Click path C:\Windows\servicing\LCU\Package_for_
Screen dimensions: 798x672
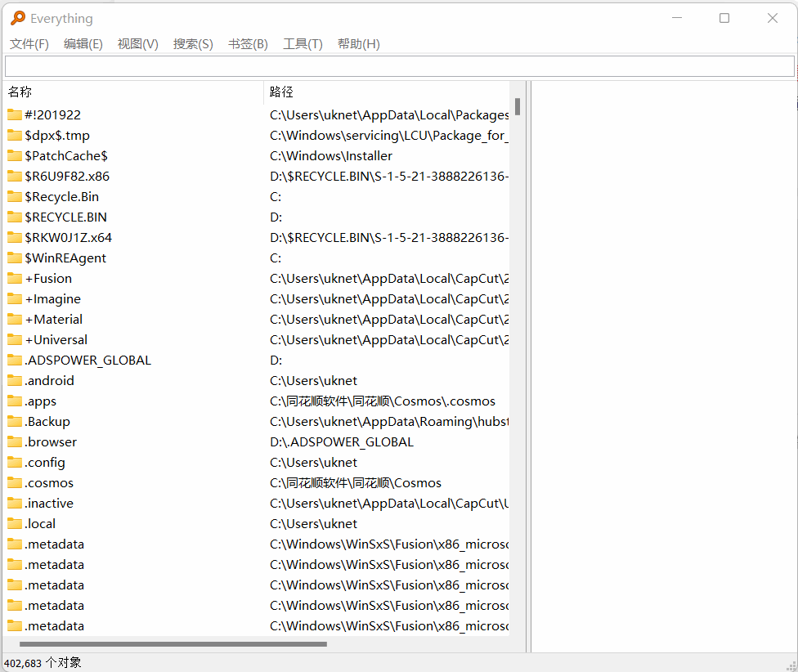pyautogui.click(x=389, y=136)
